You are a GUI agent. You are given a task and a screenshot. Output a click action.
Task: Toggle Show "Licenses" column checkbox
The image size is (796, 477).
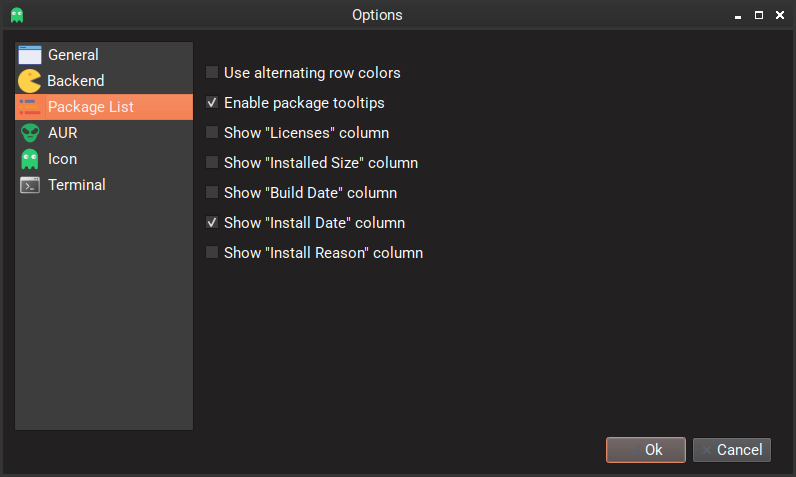[212, 133]
